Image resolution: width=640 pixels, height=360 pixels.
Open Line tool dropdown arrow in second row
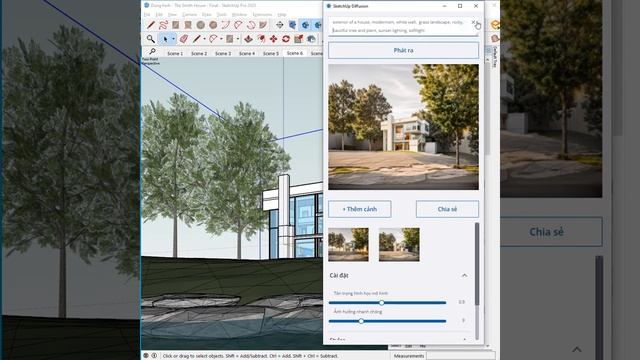(204, 39)
